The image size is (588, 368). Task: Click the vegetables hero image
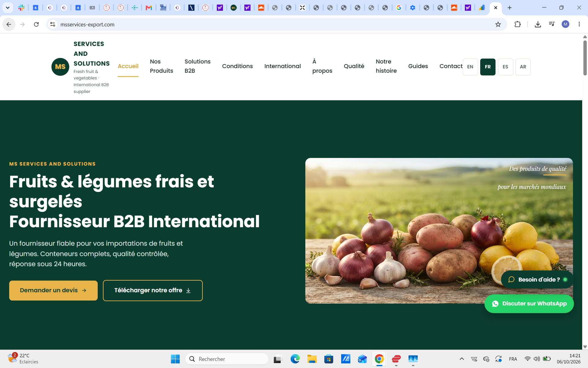coord(439,231)
